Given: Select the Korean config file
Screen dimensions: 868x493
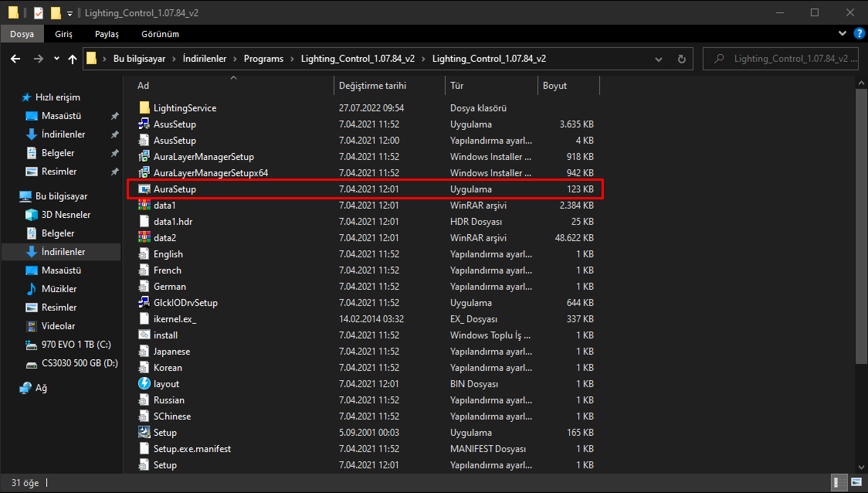Looking at the screenshot, I should [x=168, y=367].
